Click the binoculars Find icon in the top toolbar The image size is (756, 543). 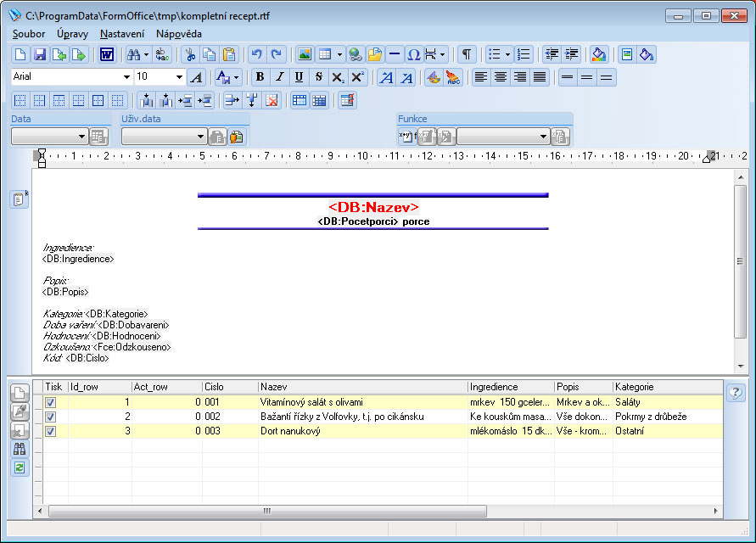click(133, 54)
